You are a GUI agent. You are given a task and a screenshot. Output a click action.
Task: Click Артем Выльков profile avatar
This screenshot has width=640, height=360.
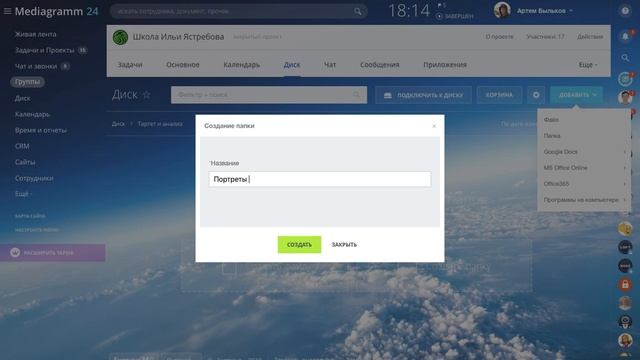[502, 10]
